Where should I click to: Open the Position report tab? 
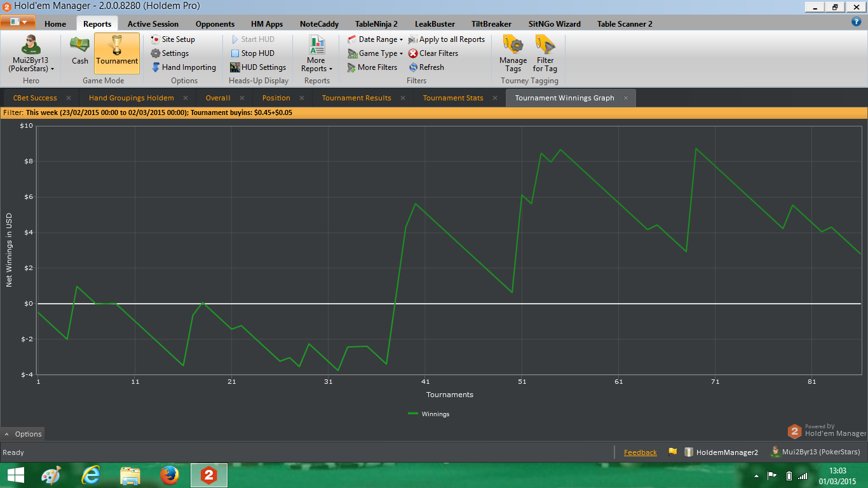276,98
